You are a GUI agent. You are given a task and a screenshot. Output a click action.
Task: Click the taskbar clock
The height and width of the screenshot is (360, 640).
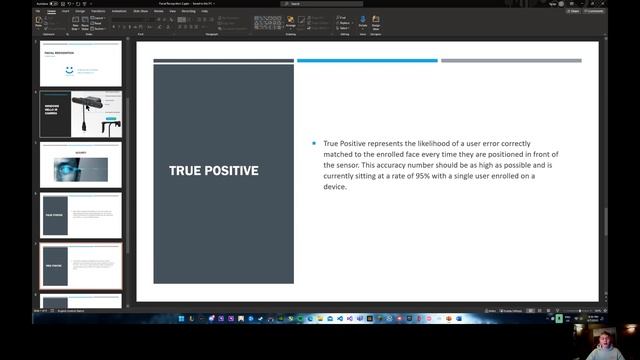point(593,319)
